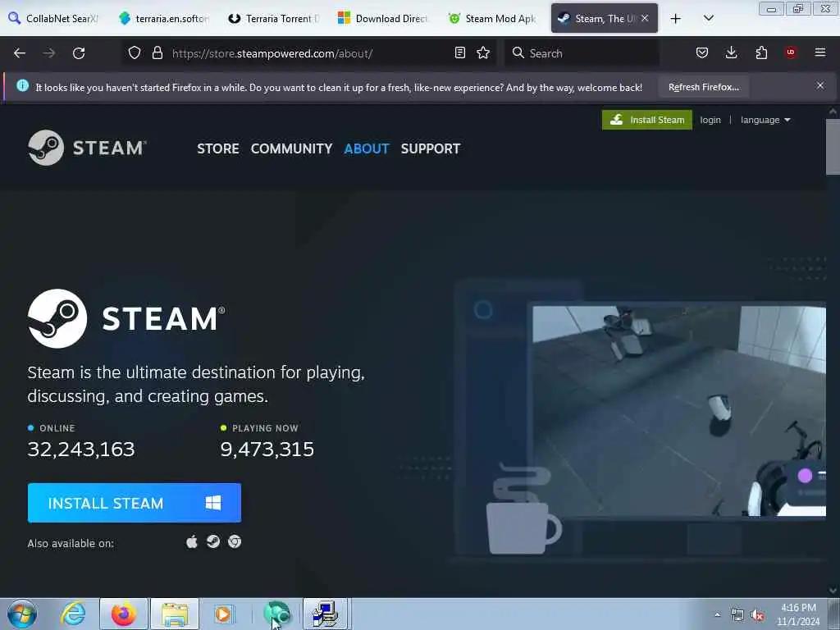Open the Pocket save icon

(702, 52)
